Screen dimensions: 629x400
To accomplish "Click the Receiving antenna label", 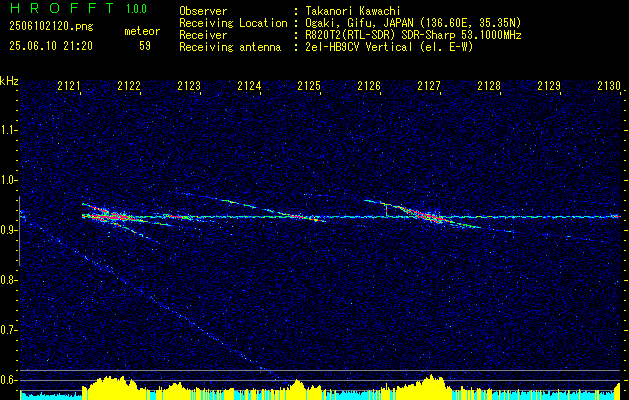I will click(x=230, y=47).
